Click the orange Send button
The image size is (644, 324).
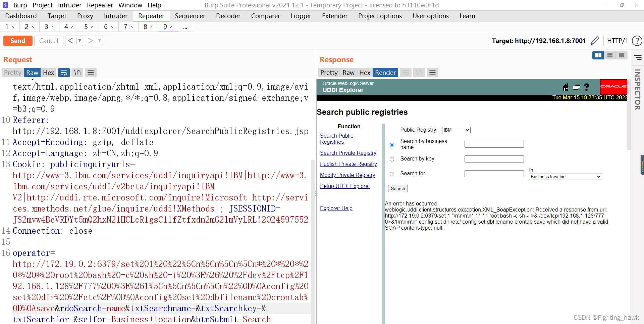(x=18, y=41)
